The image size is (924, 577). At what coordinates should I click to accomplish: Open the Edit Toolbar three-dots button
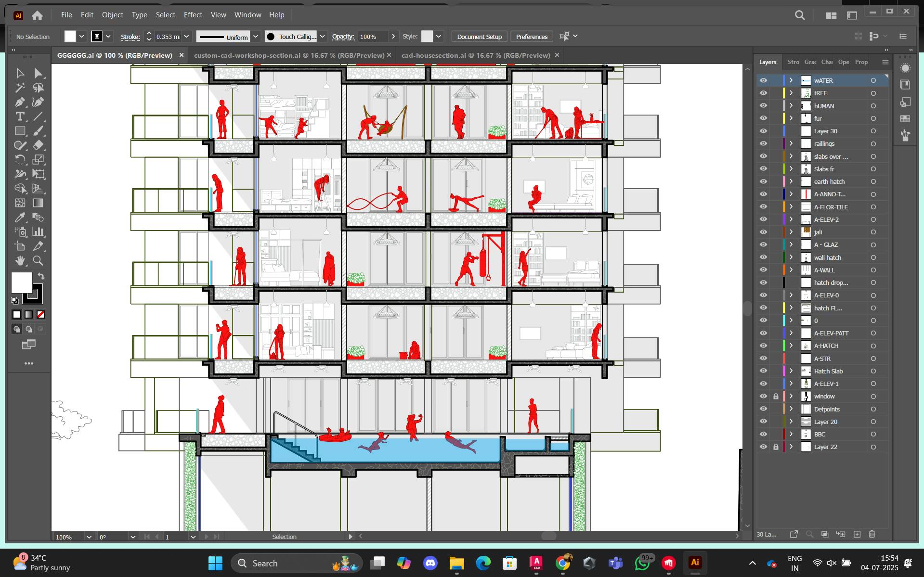point(29,363)
